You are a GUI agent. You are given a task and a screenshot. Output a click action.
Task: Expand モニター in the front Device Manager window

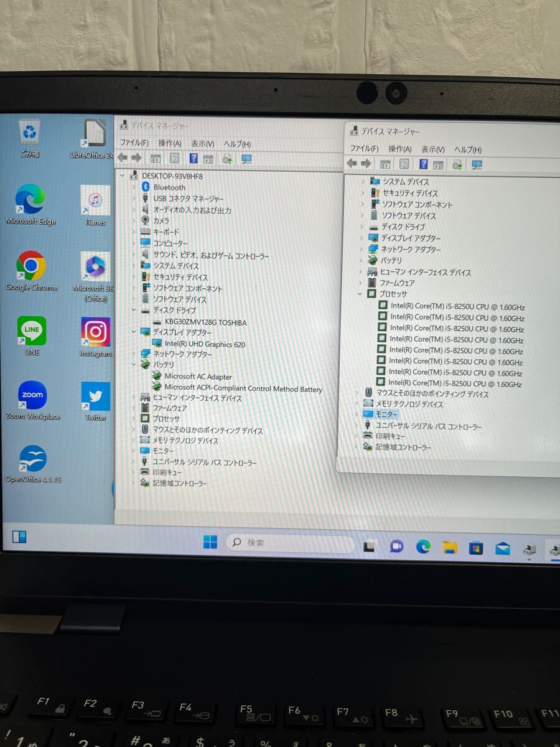357,415
